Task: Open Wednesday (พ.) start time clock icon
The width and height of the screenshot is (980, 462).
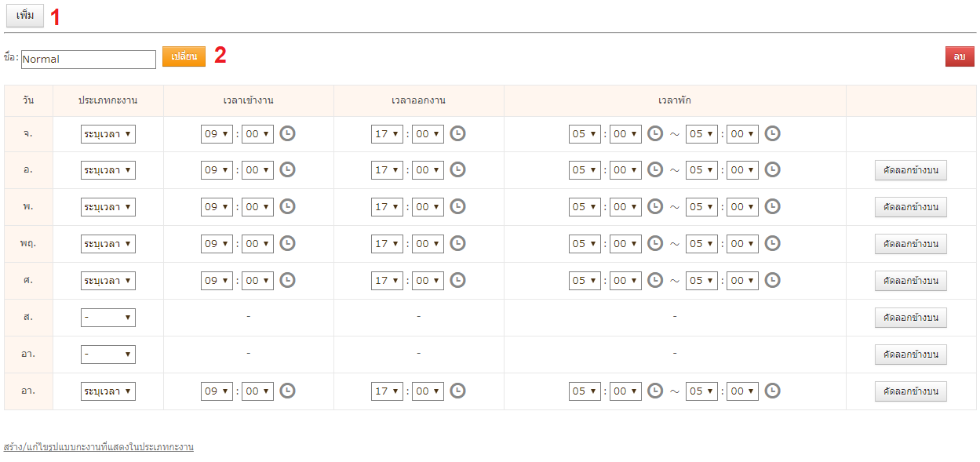Action: tap(288, 206)
